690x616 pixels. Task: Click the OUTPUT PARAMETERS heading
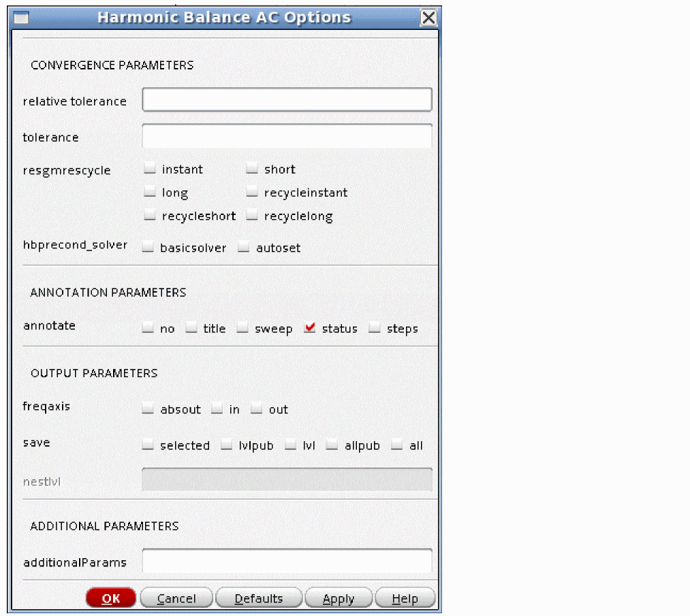(x=94, y=373)
